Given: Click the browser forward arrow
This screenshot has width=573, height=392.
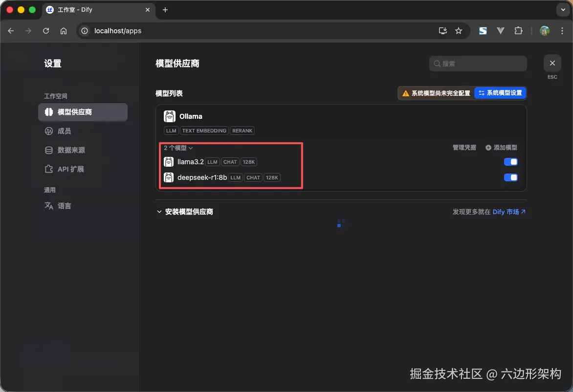Looking at the screenshot, I should tap(28, 31).
